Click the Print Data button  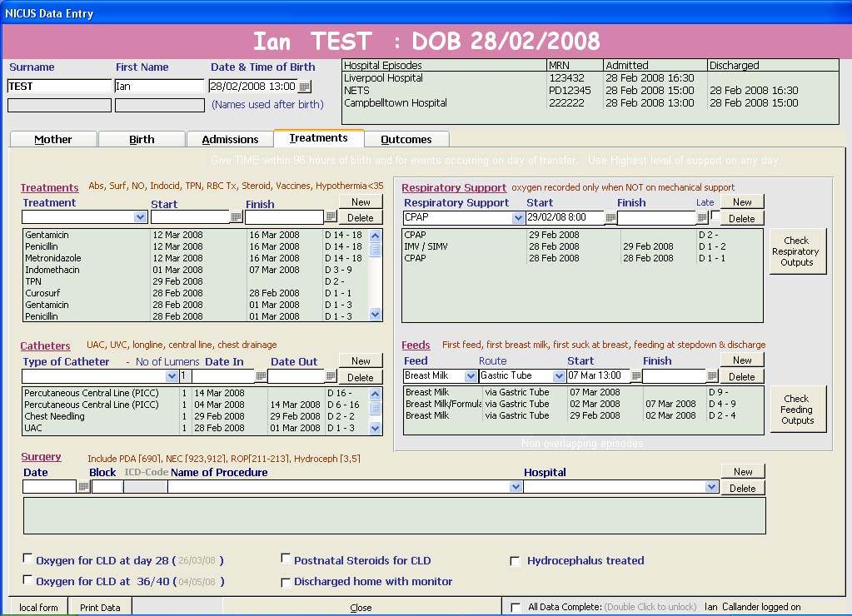coord(100,608)
